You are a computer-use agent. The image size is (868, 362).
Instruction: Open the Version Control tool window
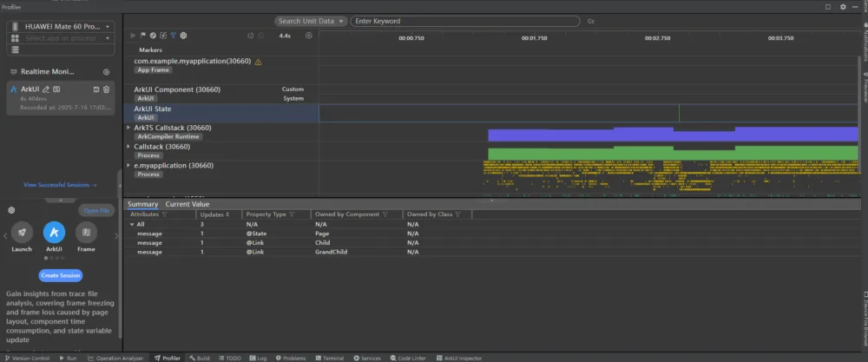pos(27,359)
